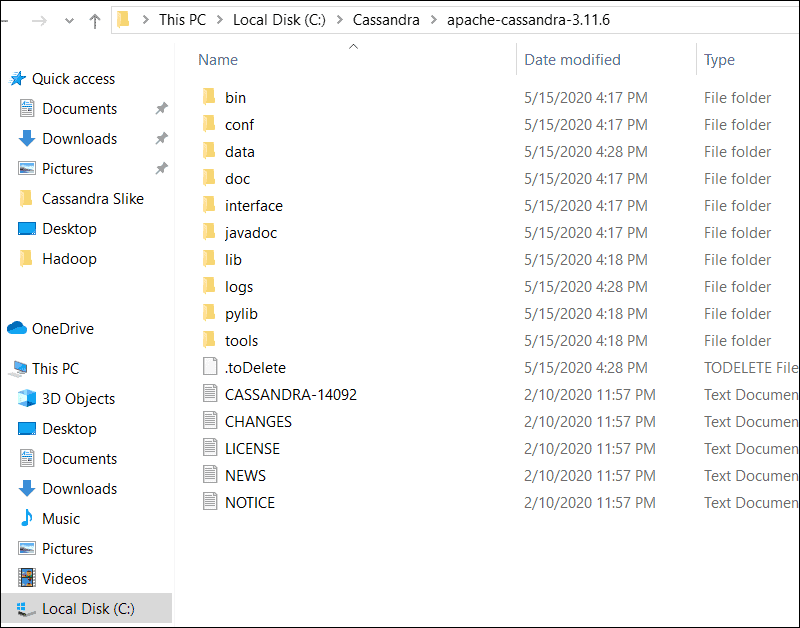Click the logs folder icon
Screen dimensions: 800x628
coord(209,286)
